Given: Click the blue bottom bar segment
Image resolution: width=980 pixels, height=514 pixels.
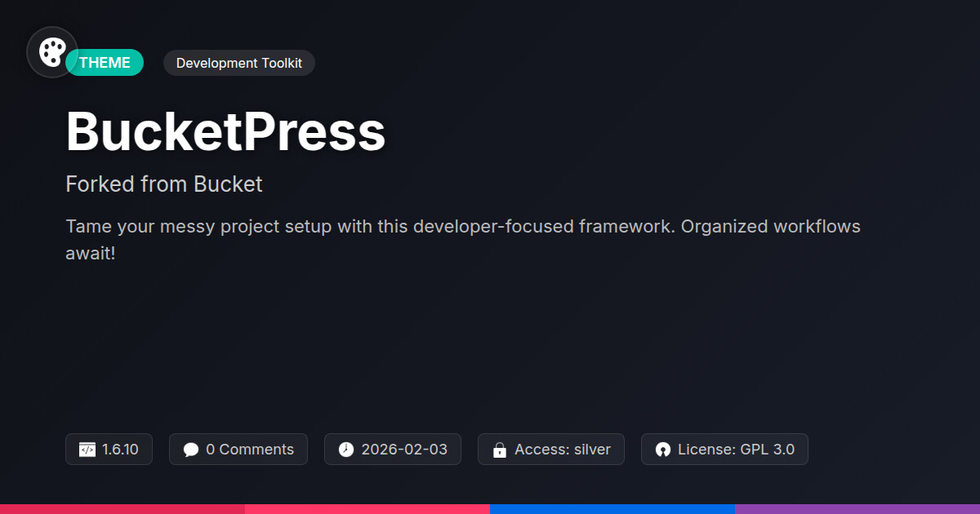Looking at the screenshot, I should click(612, 508).
